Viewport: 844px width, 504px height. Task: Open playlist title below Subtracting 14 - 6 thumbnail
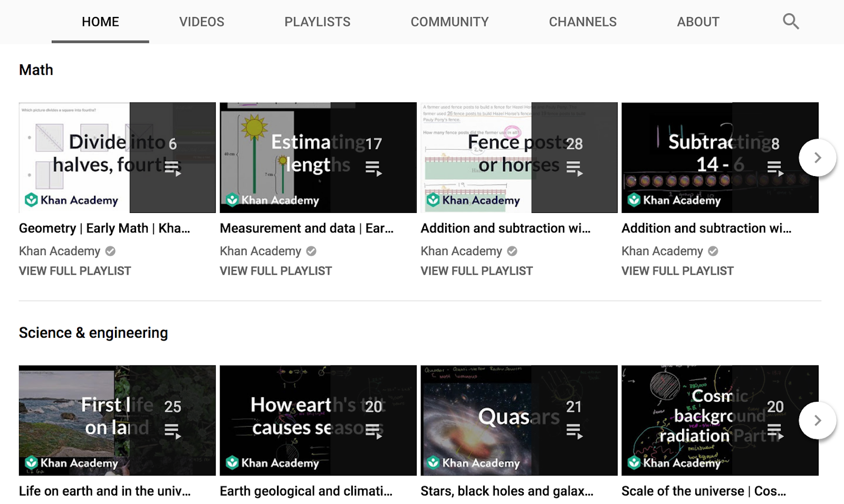tap(707, 228)
